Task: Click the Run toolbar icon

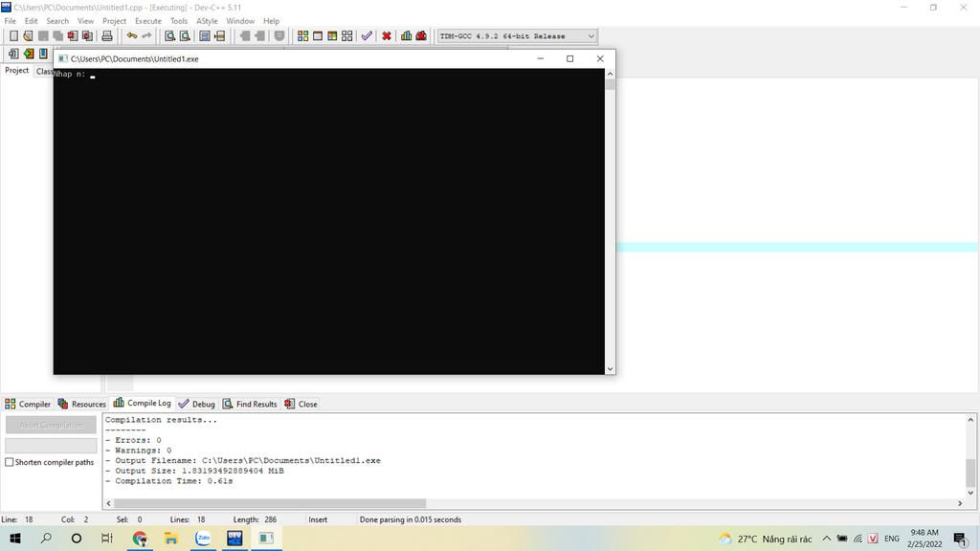Action: pos(318,36)
